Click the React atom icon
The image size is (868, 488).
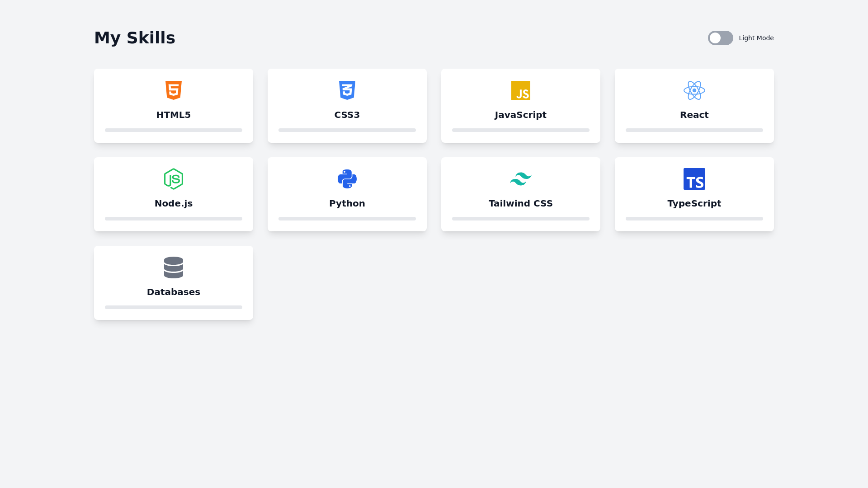694,90
